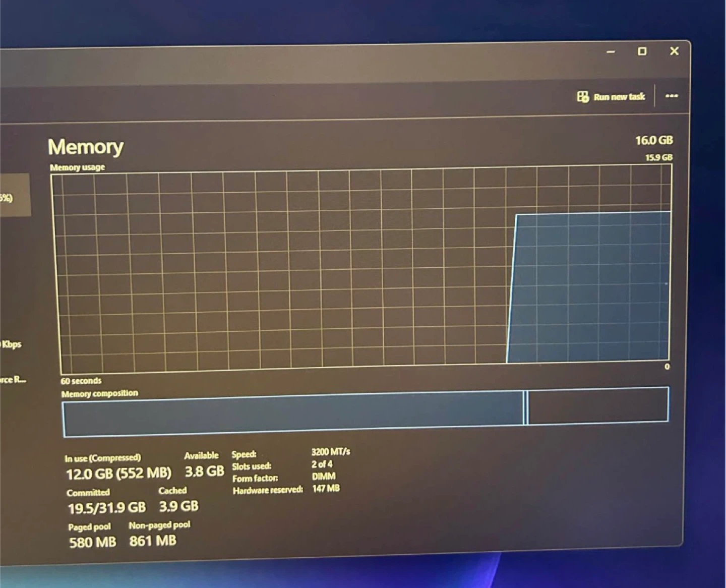726x588 pixels.
Task: Click the Speed 3200 MT/s value
Action: tap(330, 452)
